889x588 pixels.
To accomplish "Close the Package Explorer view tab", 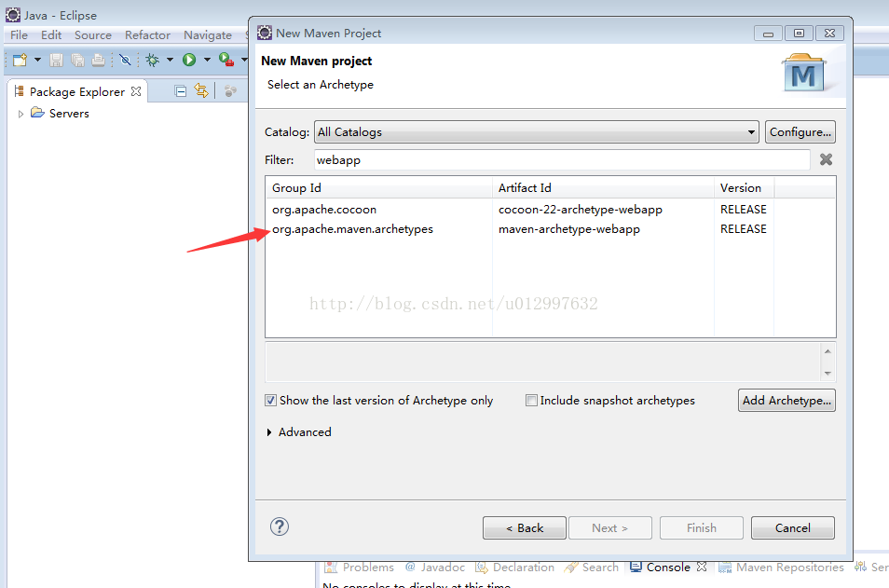I will 136,91.
